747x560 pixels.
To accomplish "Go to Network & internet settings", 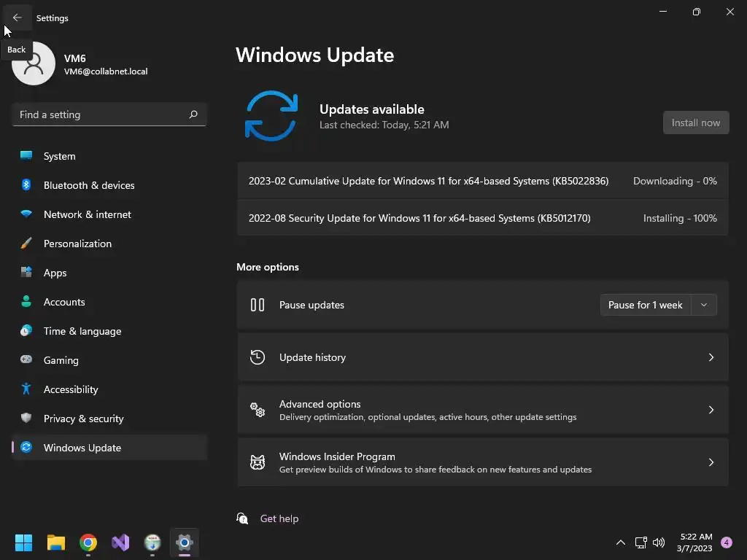I will 109,214.
